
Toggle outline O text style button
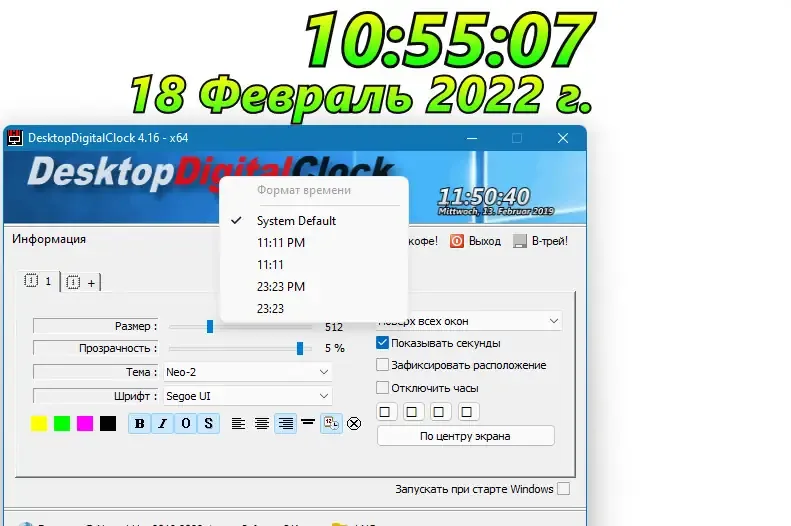click(x=186, y=424)
